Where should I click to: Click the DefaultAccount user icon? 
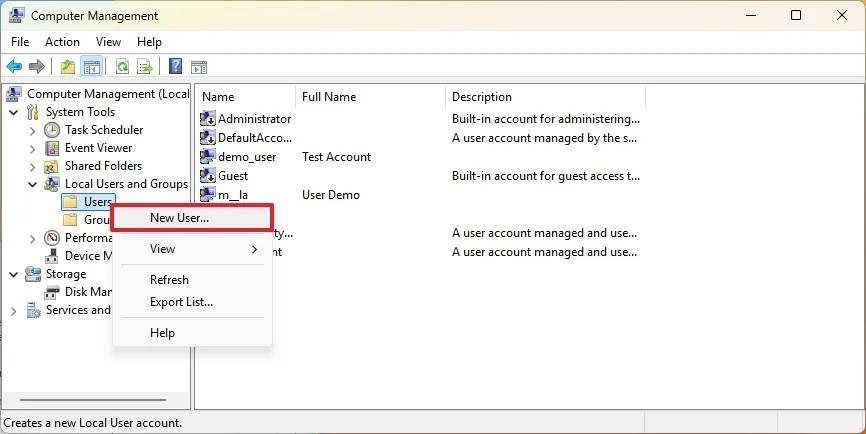208,137
